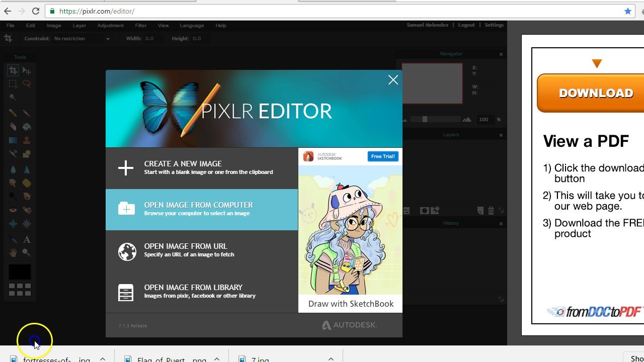644x362 pixels.
Task: Delete layer using the trash icon
Action: tap(491, 210)
